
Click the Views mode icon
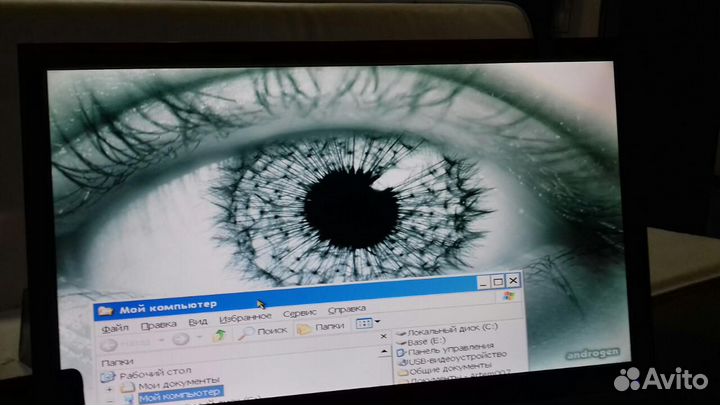pos(363,324)
